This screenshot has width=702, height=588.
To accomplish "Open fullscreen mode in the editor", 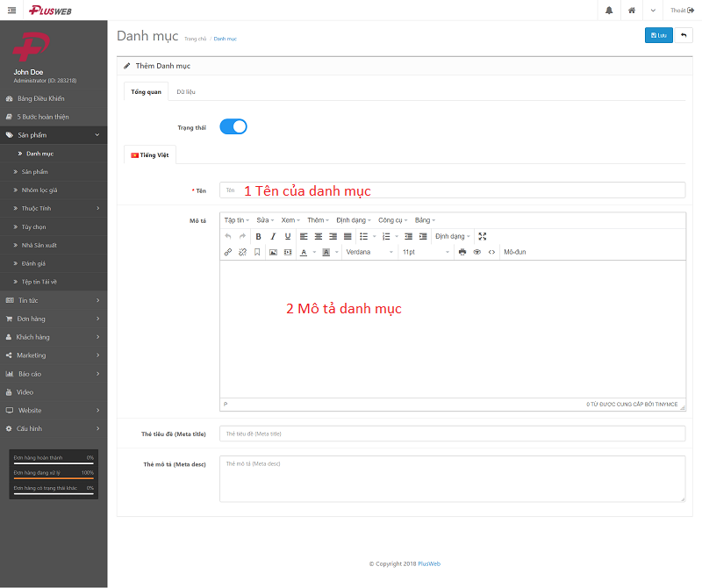I will tap(483, 236).
